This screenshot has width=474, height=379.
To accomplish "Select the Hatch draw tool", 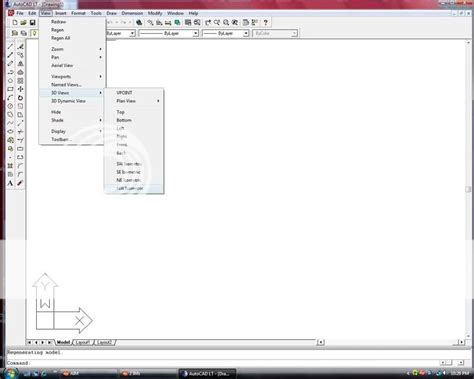I will 10,165.
